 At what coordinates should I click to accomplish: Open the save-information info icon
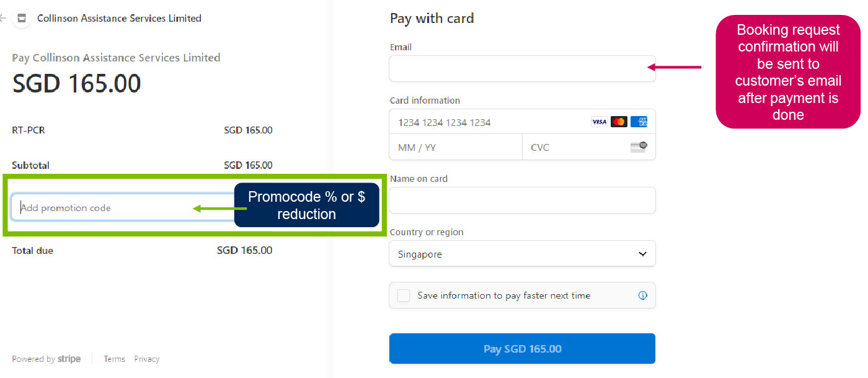(x=643, y=295)
